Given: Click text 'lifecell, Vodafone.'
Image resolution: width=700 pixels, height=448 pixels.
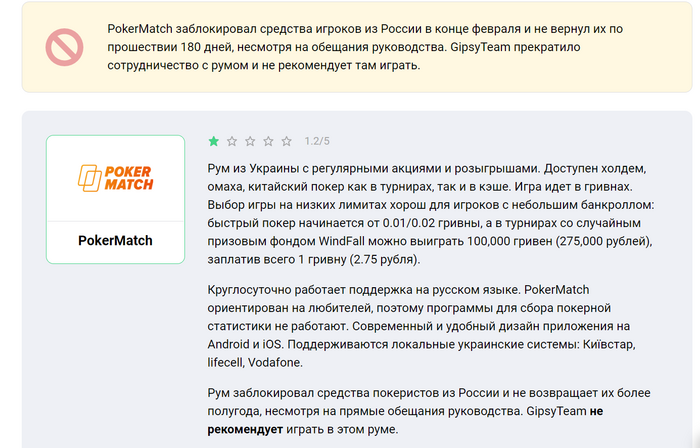Looking at the screenshot, I should tap(255, 362).
